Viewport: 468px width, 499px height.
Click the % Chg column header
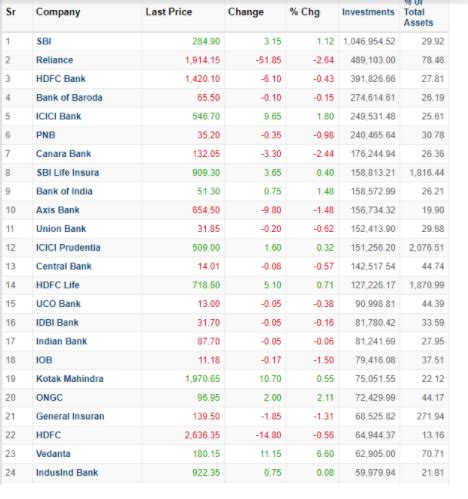point(305,12)
